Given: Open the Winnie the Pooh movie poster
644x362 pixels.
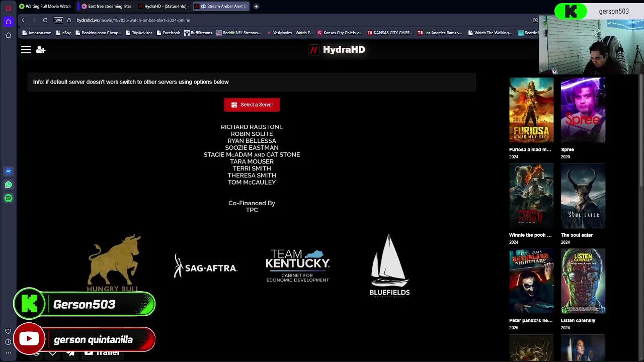Looking at the screenshot, I should pyautogui.click(x=531, y=196).
